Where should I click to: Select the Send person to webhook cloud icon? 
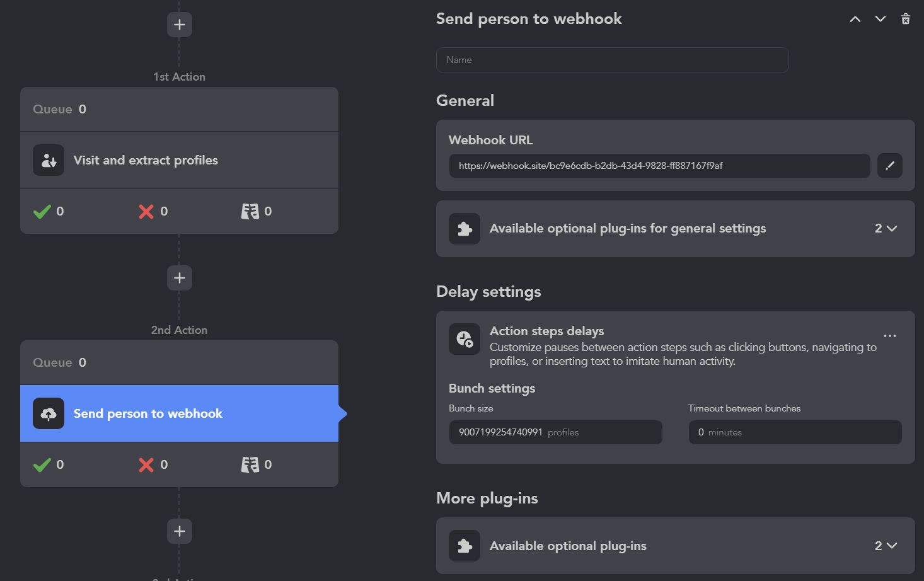coord(48,413)
